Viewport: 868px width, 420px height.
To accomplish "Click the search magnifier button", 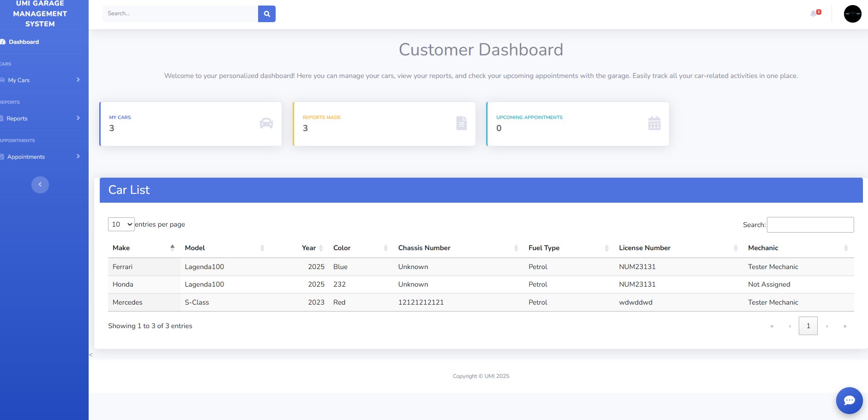I will click(x=267, y=14).
